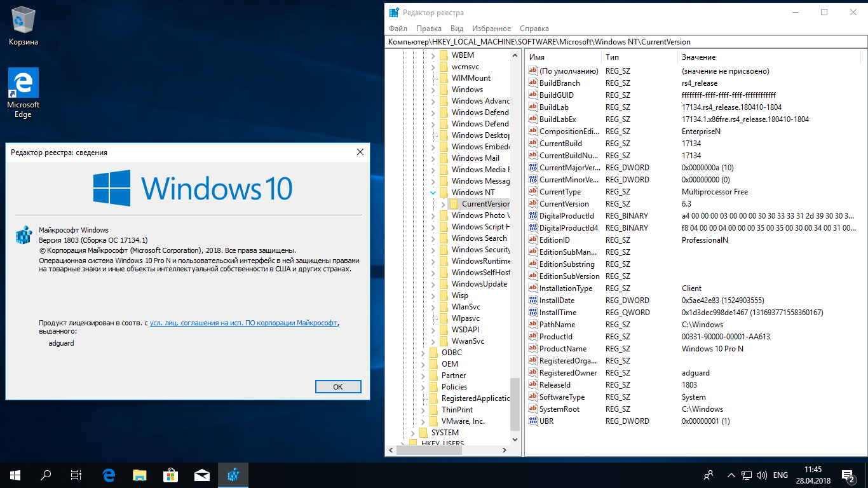This screenshot has height=488, width=868.
Task: Click the Registry Editor title bar icon
Action: click(x=394, y=12)
